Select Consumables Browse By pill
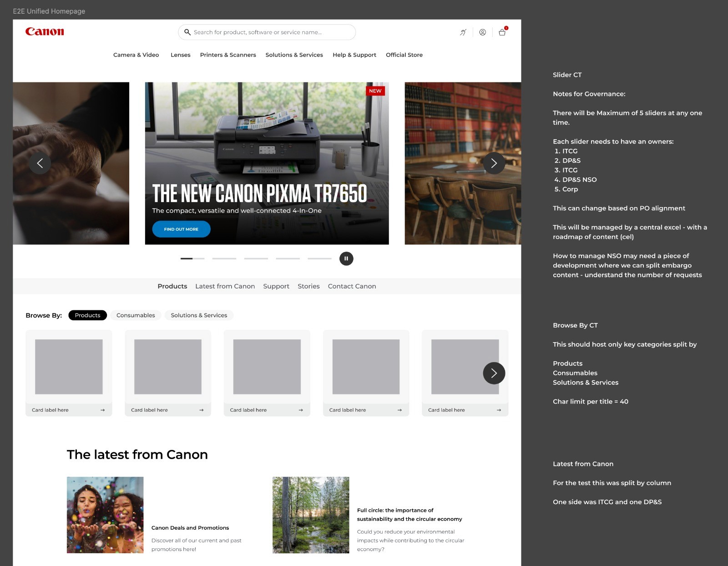The width and height of the screenshot is (728, 566). coord(136,315)
